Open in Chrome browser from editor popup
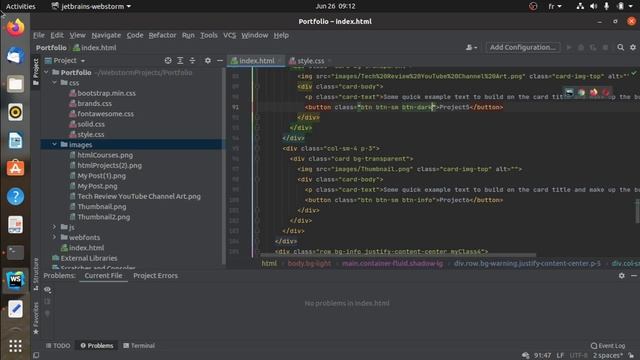The height and width of the screenshot is (360, 640). 581,92
